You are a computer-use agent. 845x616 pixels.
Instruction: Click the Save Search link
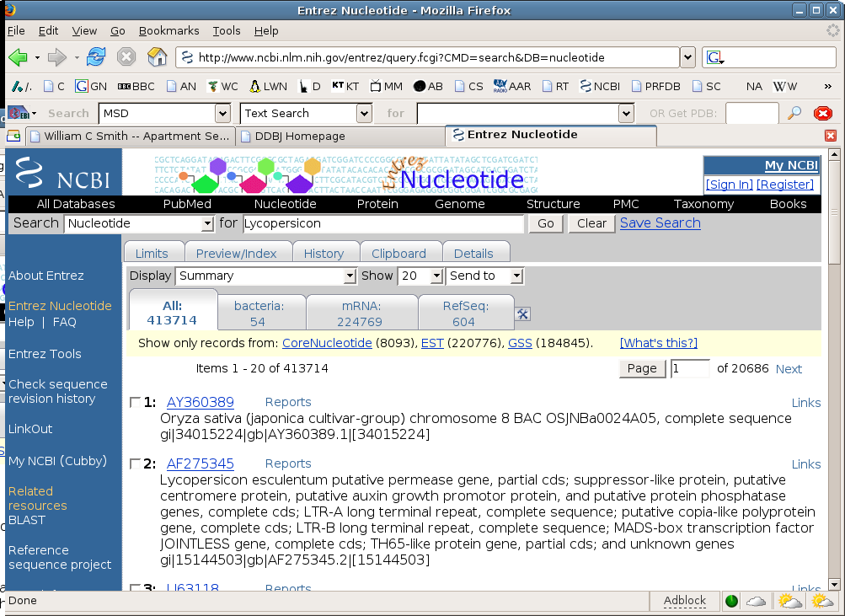tap(660, 223)
